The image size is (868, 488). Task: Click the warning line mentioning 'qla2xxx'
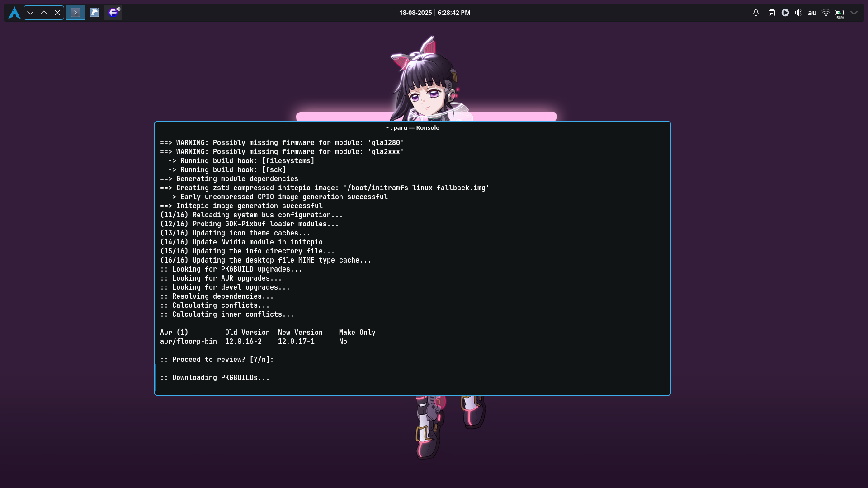coord(282,152)
